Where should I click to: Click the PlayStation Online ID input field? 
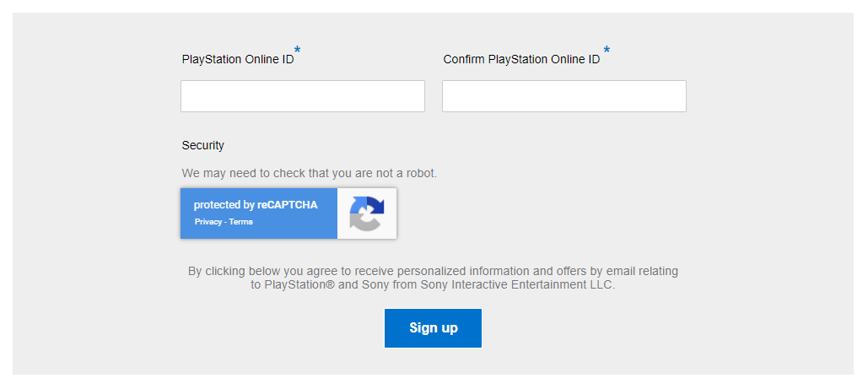[303, 96]
